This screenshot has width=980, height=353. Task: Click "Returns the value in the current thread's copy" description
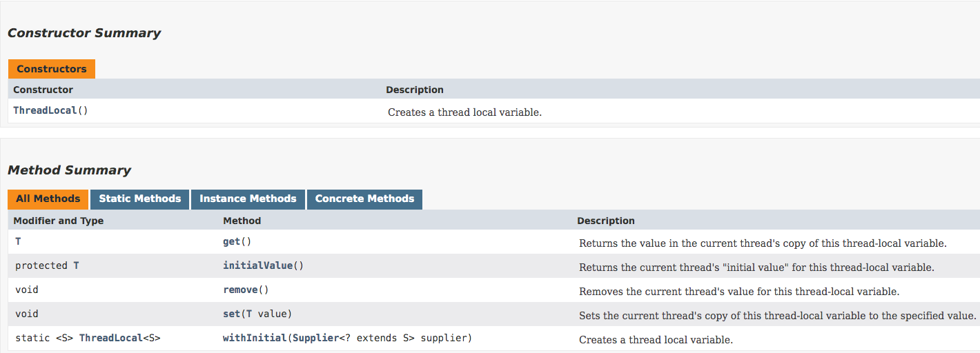pyautogui.click(x=763, y=243)
